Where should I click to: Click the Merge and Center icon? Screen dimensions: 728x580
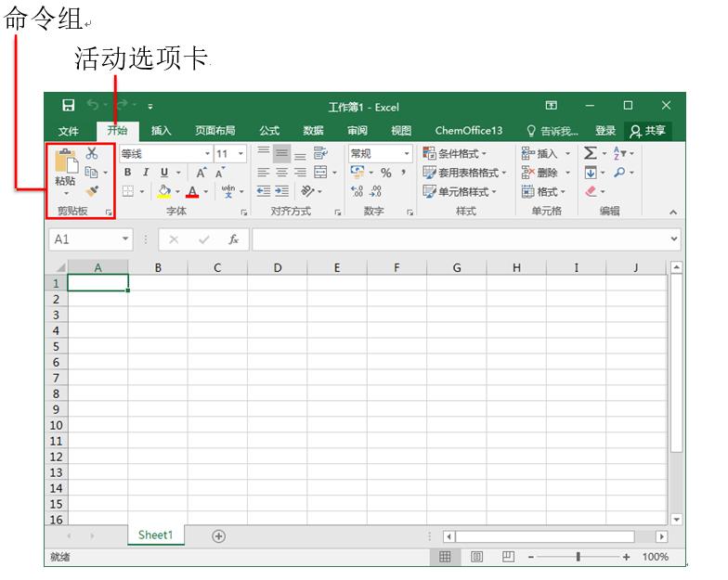pos(320,173)
